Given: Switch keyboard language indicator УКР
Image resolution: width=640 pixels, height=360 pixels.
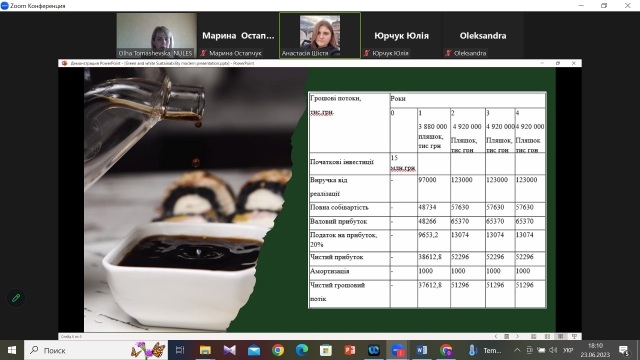Looking at the screenshot, I should (x=568, y=350).
